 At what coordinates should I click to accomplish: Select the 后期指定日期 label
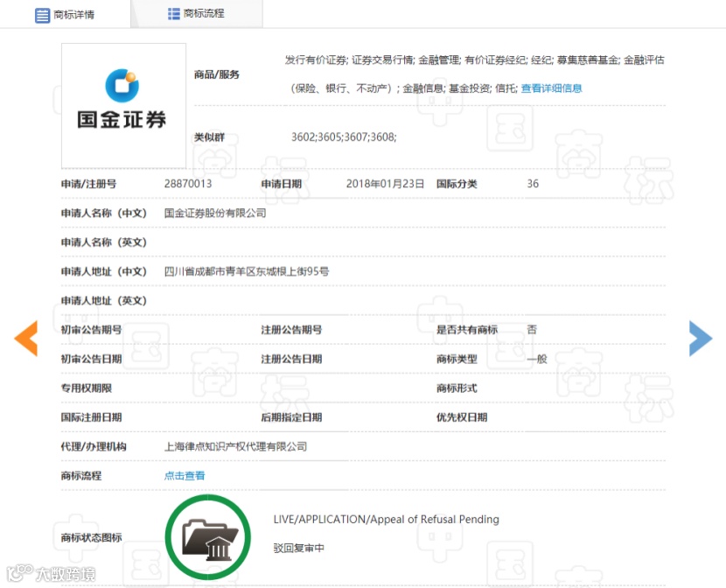pos(291,417)
